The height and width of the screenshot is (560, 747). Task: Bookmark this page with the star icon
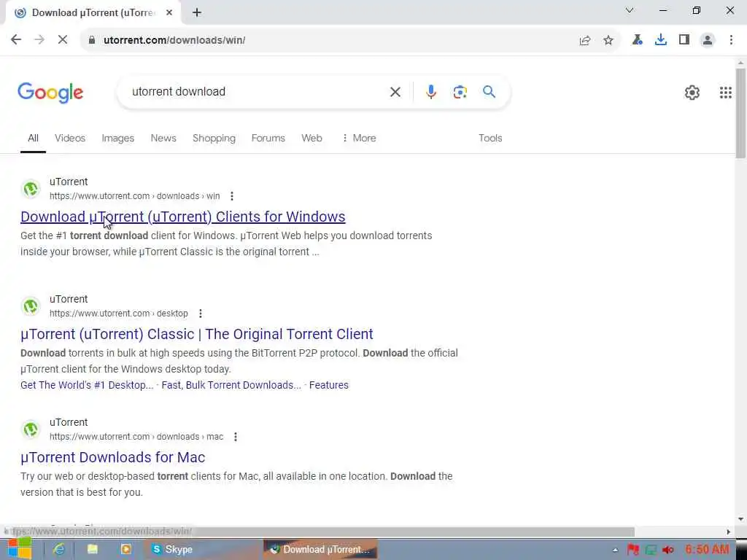tap(608, 40)
